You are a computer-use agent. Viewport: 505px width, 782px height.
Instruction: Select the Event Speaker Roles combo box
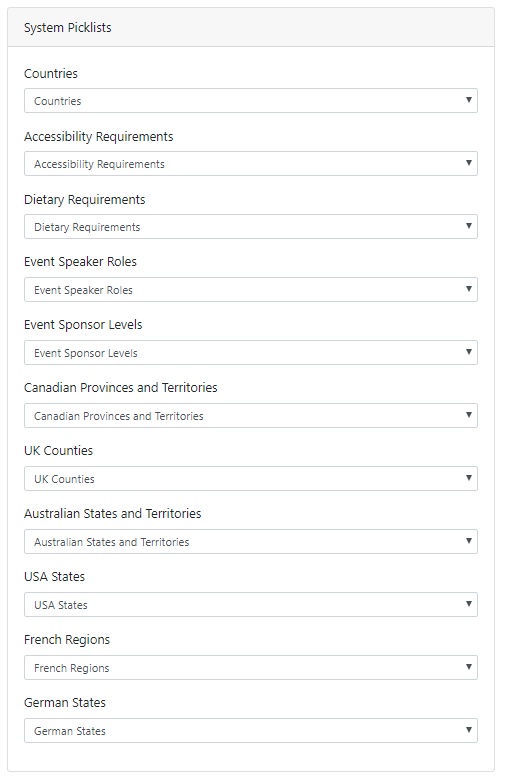tap(251, 290)
